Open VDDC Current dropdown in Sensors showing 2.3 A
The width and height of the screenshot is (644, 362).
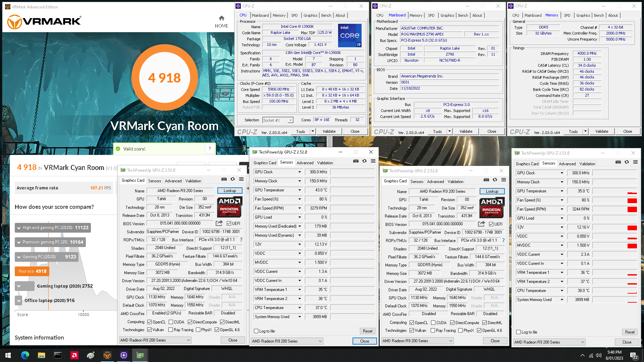pos(562,254)
